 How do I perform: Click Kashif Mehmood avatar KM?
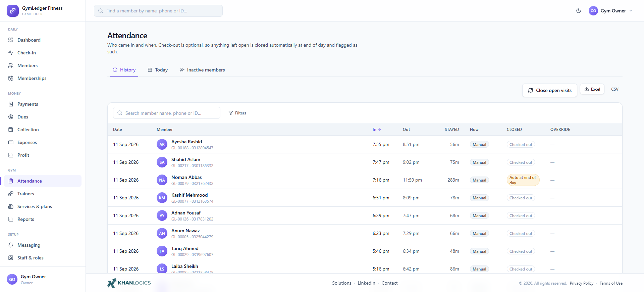pos(162,198)
